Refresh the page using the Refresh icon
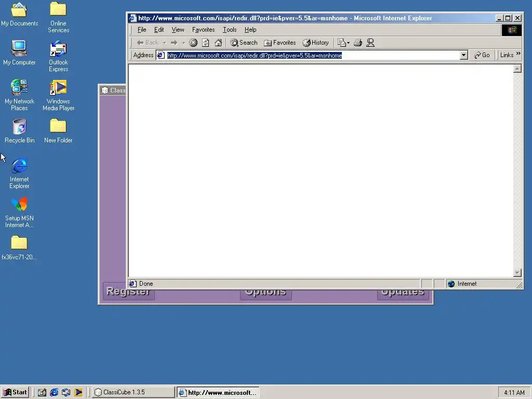The width and height of the screenshot is (532, 399). point(206,43)
